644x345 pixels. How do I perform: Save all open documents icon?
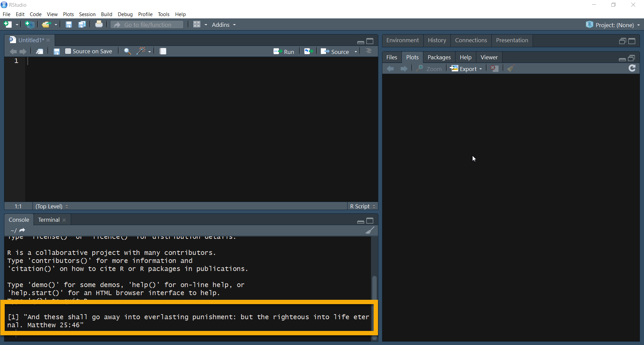[x=82, y=24]
